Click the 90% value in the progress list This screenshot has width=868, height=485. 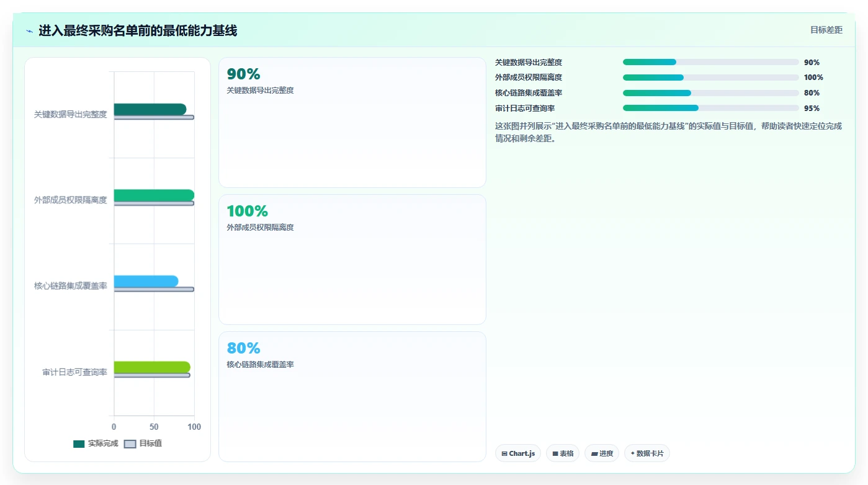pos(812,63)
